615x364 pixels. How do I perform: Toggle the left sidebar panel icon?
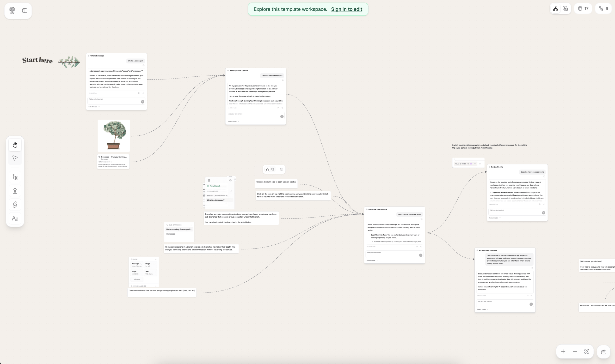tap(25, 11)
